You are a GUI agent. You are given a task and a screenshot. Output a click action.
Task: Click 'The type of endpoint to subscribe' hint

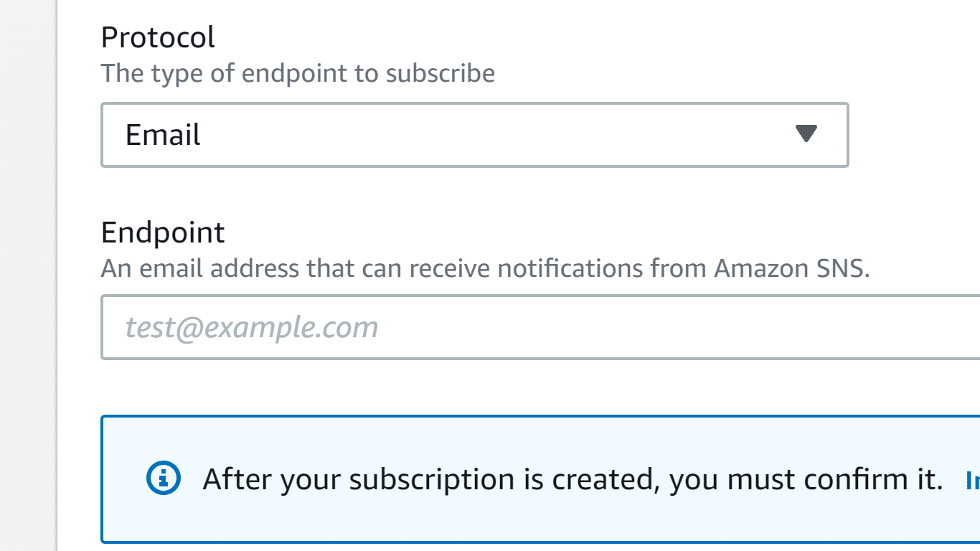pyautogui.click(x=298, y=73)
